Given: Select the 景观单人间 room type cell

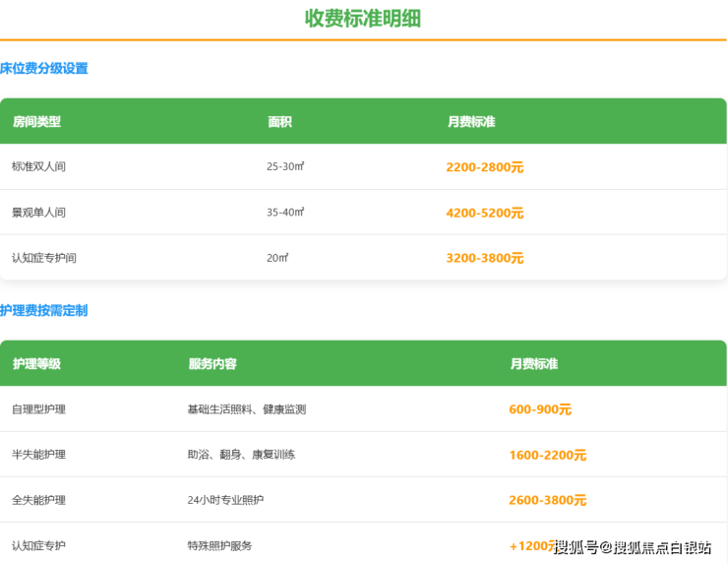Looking at the screenshot, I should pyautogui.click(x=39, y=213).
